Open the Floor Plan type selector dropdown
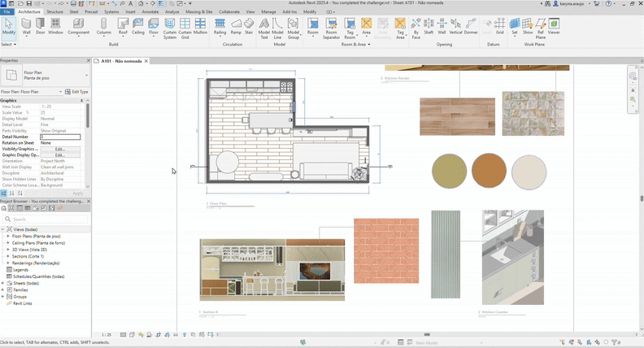Screen dimensions: 644x348 coord(86,75)
